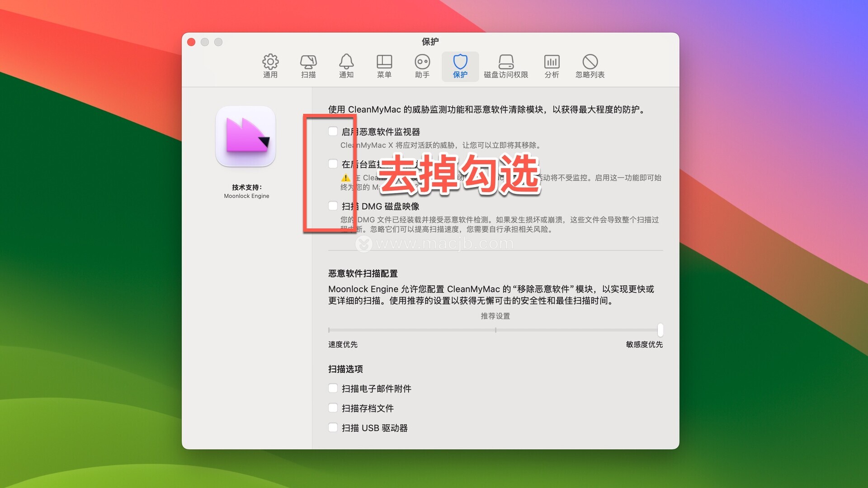Viewport: 868px width, 488px height.
Task: Enable the 启用恶意软件监视器 checkbox
Action: (x=333, y=131)
